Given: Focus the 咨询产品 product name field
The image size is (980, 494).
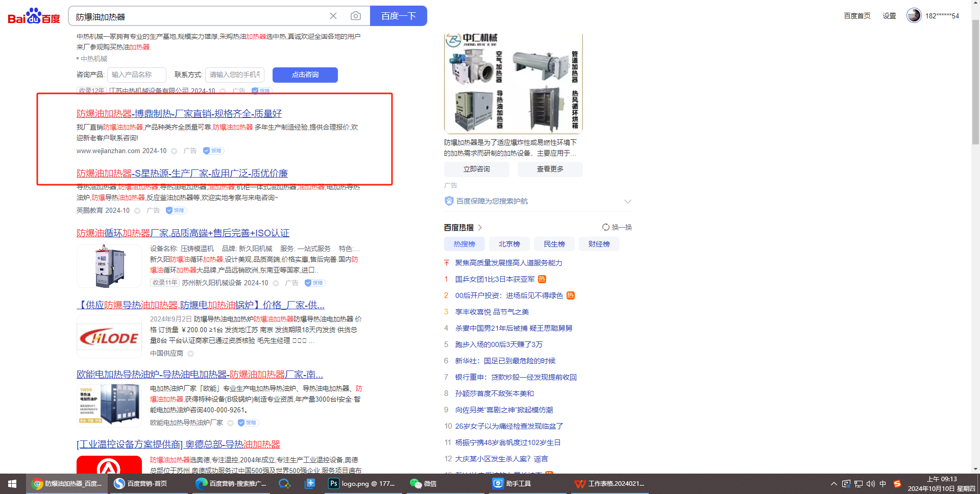Looking at the screenshot, I should click(137, 75).
